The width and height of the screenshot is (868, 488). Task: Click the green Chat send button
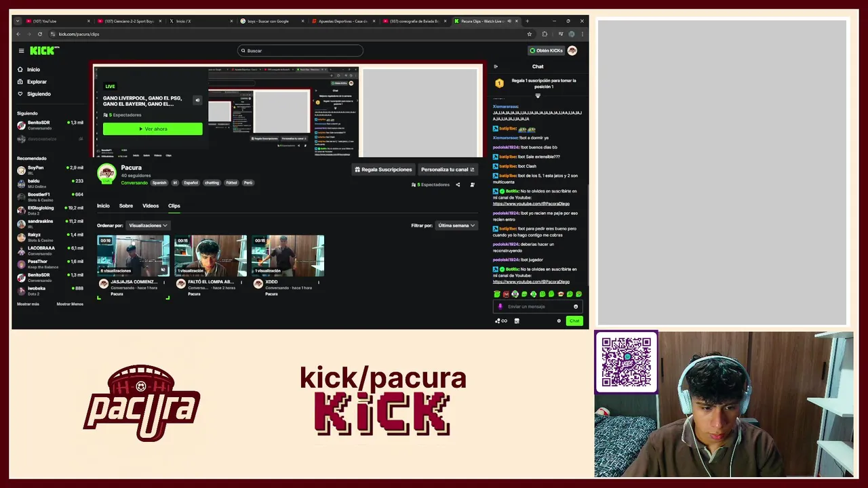click(574, 321)
